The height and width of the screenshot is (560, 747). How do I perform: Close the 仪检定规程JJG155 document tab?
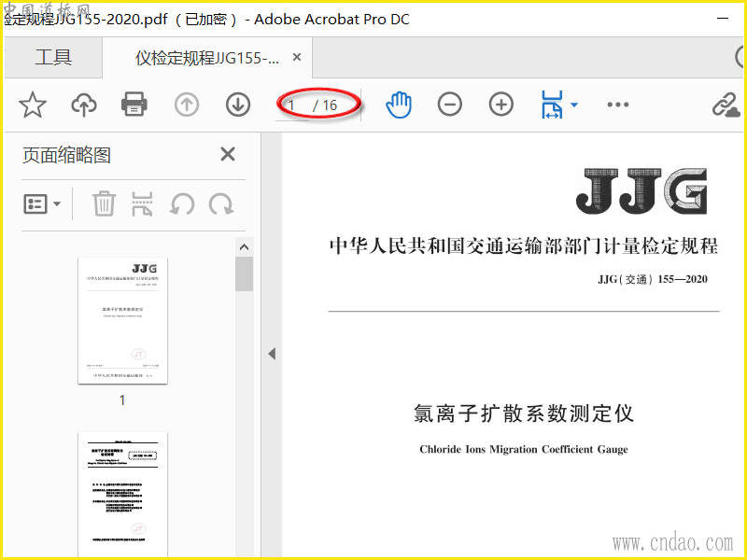(x=297, y=57)
